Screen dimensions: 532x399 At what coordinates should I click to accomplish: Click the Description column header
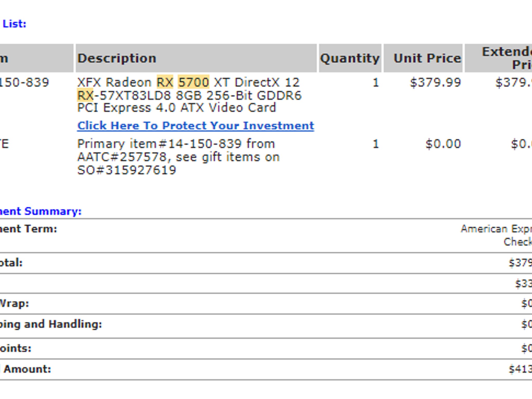(x=117, y=58)
